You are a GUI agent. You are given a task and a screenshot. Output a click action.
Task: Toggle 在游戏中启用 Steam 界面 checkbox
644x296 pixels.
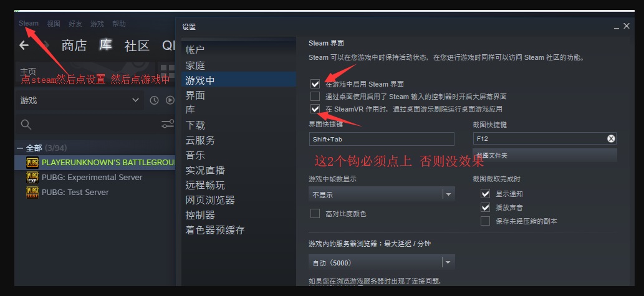(x=315, y=84)
